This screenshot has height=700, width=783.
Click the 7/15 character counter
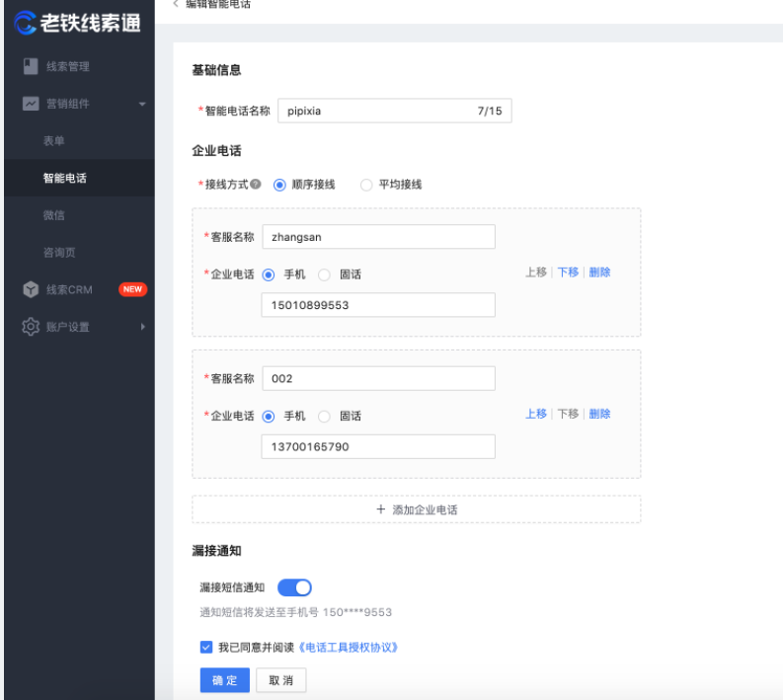[x=490, y=111]
